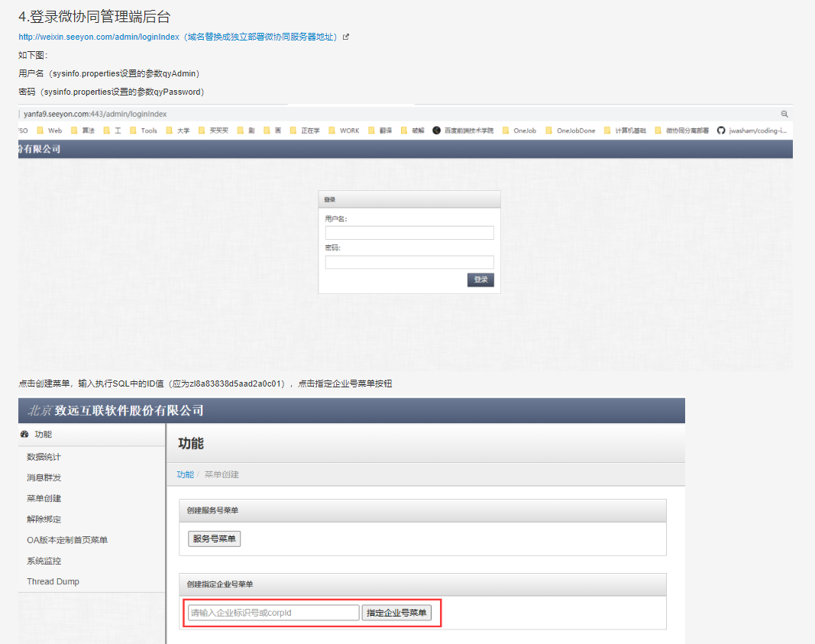Select 数据统计 in the sidebar
The width and height of the screenshot is (815, 644).
point(44,457)
